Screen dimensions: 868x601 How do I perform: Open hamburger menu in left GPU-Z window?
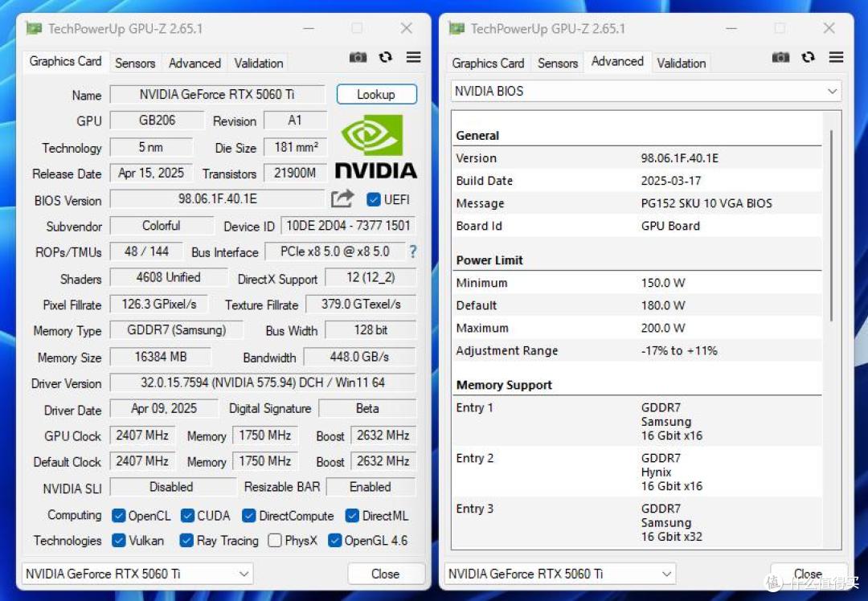click(414, 57)
